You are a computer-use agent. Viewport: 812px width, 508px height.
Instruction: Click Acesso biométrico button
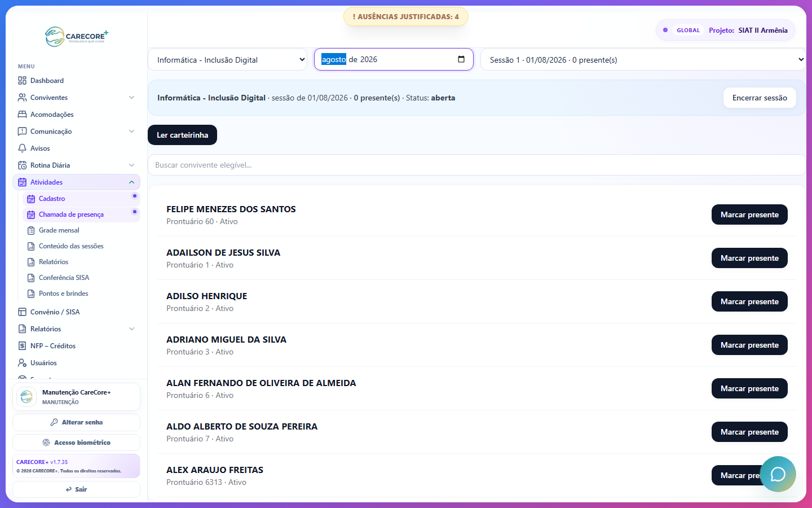point(76,443)
